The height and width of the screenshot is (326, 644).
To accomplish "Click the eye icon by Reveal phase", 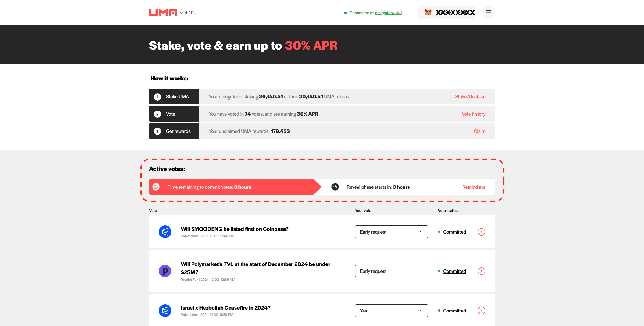I will tap(335, 187).
